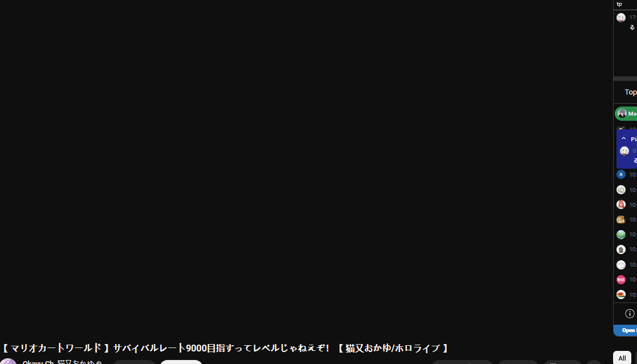The image size is (637, 364).
Task: Click the pink 魁妖 avatar in chat
Action: click(x=620, y=280)
